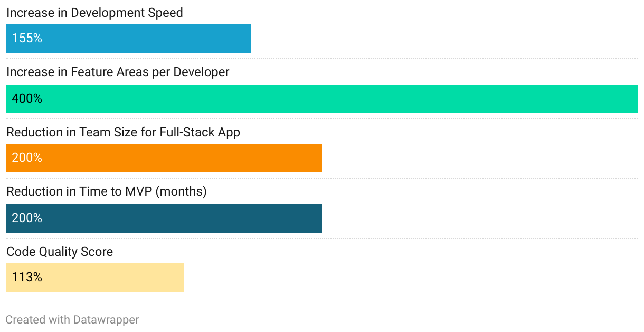The width and height of the screenshot is (644, 332).
Task: Click the pale yellow Code Quality bar
Action: 95,278
